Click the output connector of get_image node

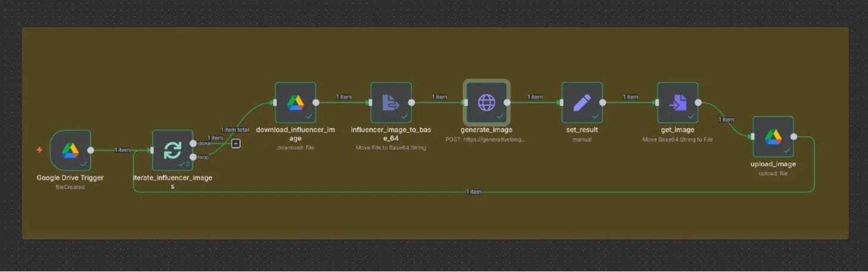click(698, 103)
